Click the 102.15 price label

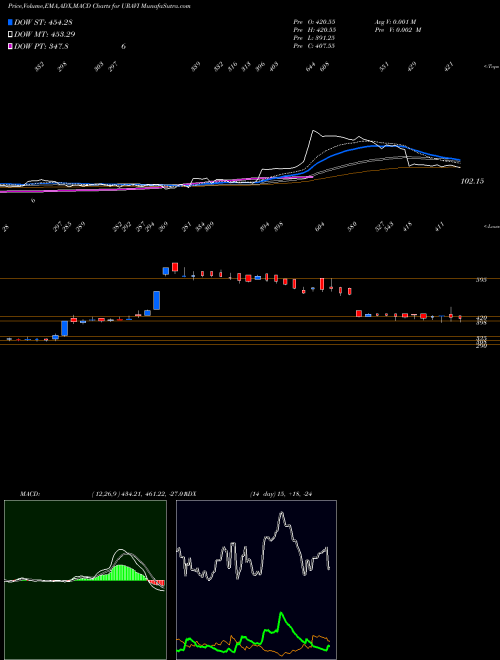pyautogui.click(x=472, y=181)
